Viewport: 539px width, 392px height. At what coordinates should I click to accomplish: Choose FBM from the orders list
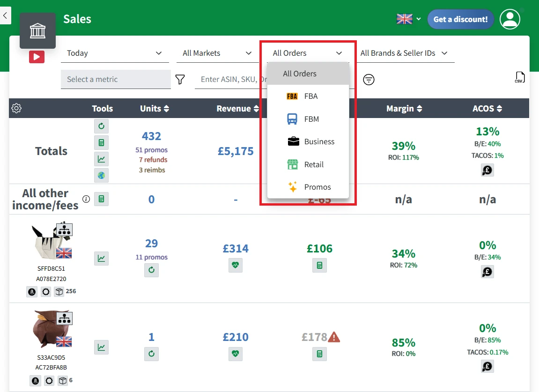coord(308,119)
